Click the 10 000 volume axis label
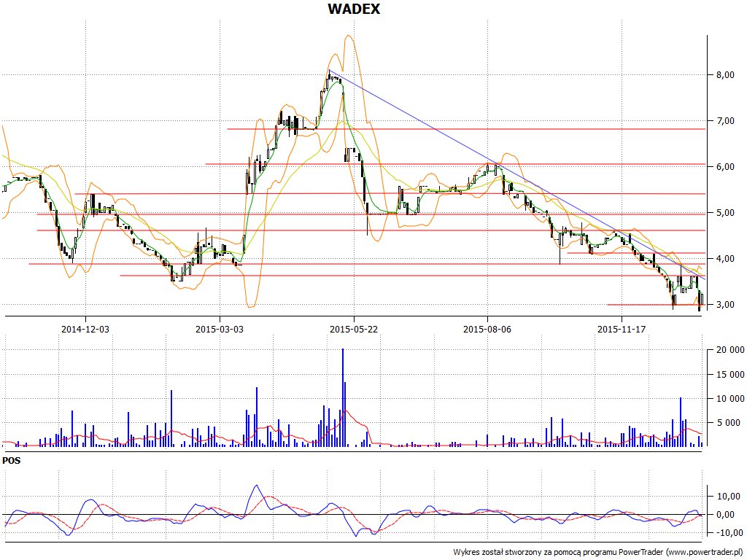The height and width of the screenshot is (560, 747). pos(729,399)
